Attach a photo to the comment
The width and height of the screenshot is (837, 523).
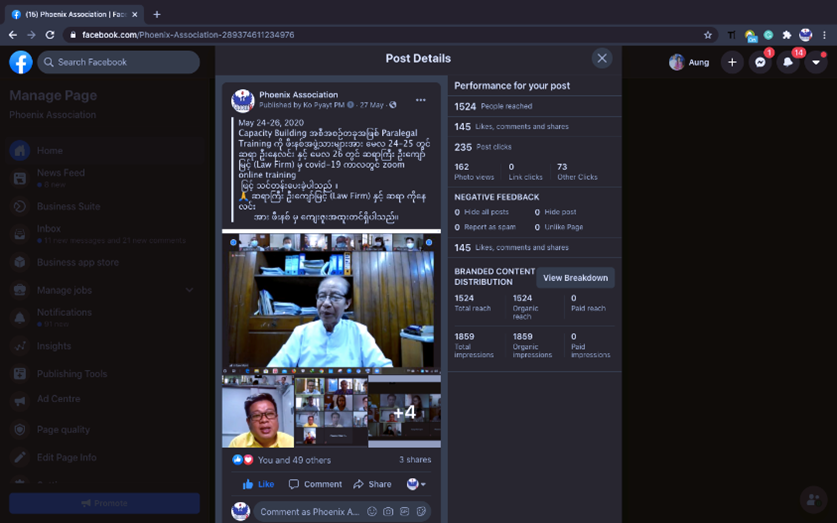point(388,511)
